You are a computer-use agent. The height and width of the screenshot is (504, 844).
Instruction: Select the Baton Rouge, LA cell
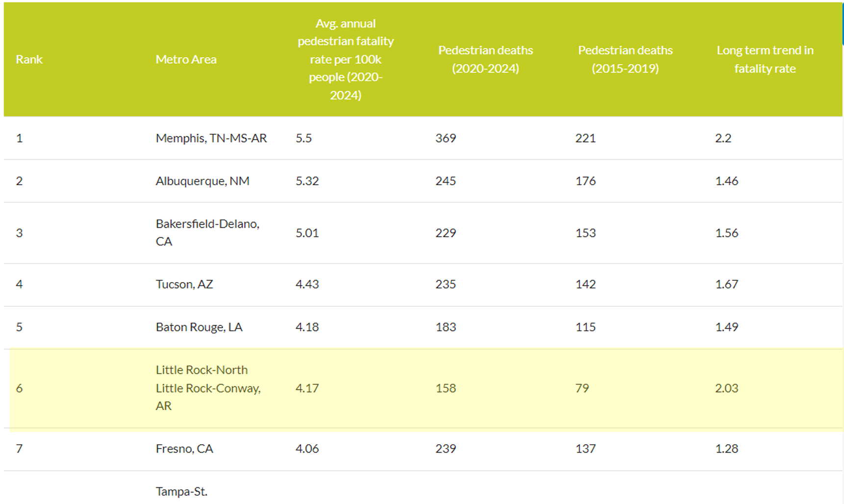199,327
